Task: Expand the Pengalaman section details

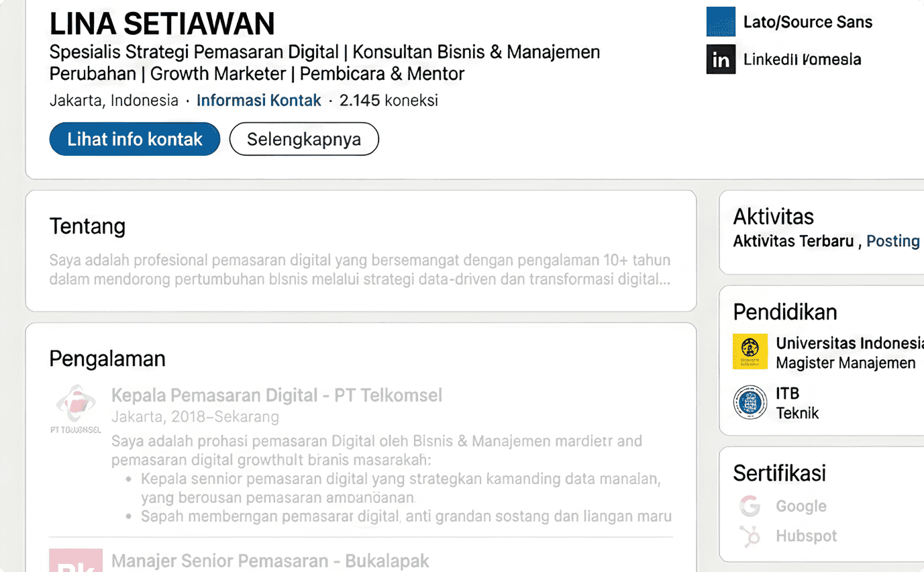Action: (x=107, y=359)
